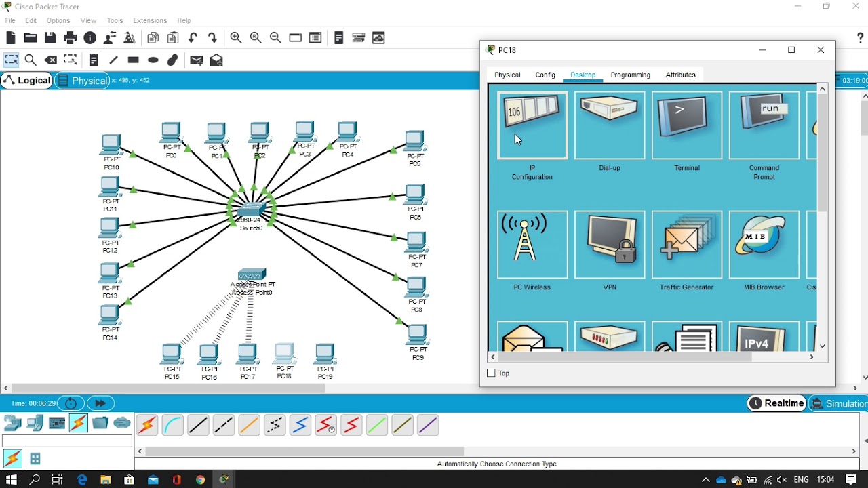This screenshot has height=488, width=868.
Task: Add a Simple PDU envelope
Action: click(x=197, y=60)
